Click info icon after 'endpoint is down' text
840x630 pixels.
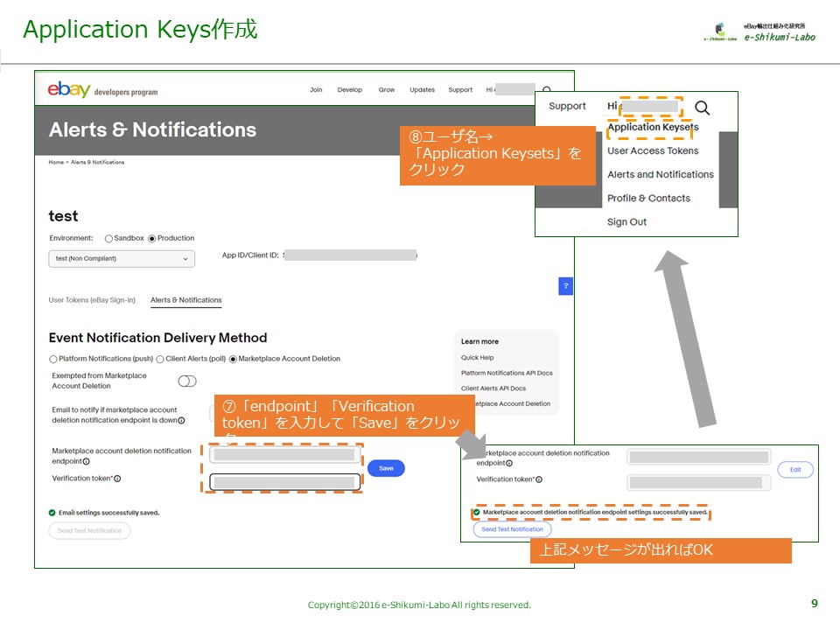[181, 421]
